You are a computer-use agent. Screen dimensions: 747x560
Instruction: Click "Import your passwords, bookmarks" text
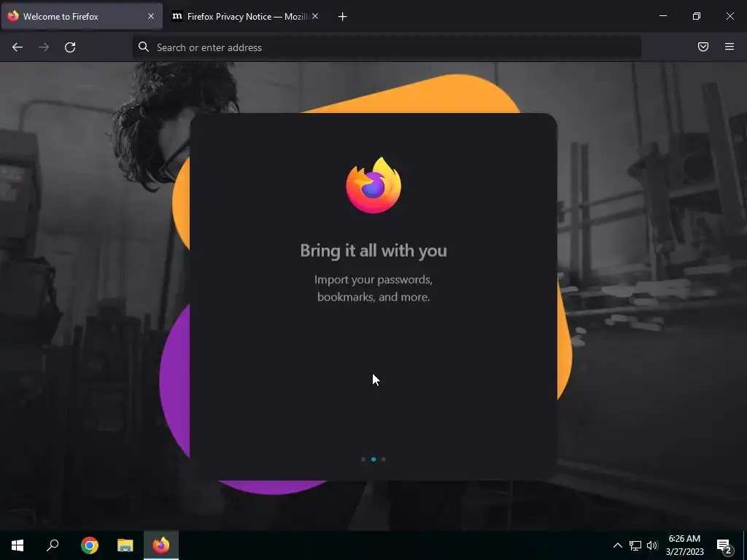point(373,288)
